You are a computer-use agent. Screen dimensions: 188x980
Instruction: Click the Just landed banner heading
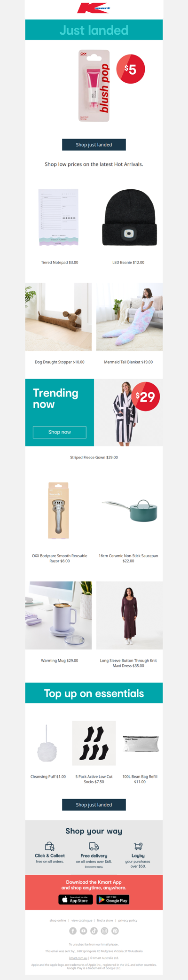point(94,30)
